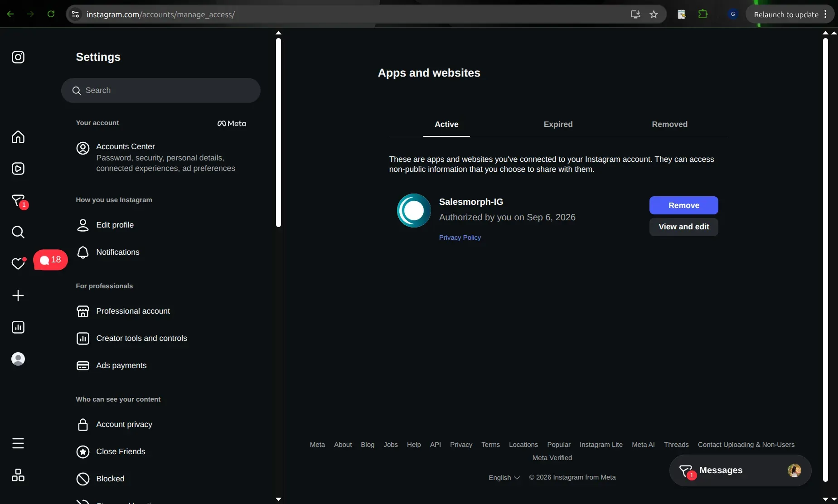Bookmark this page star icon
Image resolution: width=838 pixels, height=504 pixels.
pos(654,15)
